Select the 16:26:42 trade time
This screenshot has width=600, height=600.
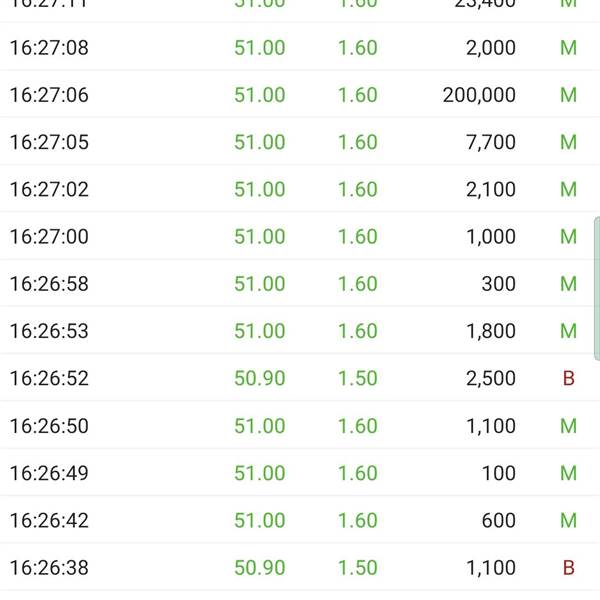coord(49,520)
